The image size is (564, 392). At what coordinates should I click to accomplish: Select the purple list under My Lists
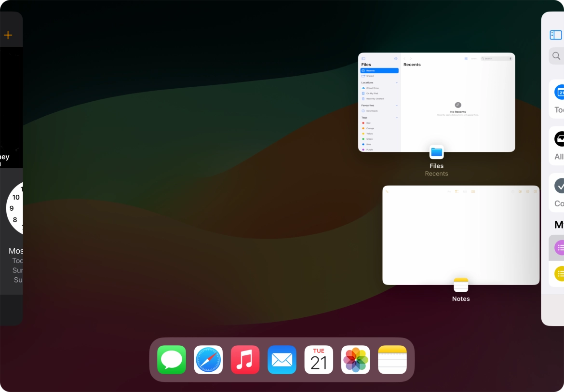558,248
